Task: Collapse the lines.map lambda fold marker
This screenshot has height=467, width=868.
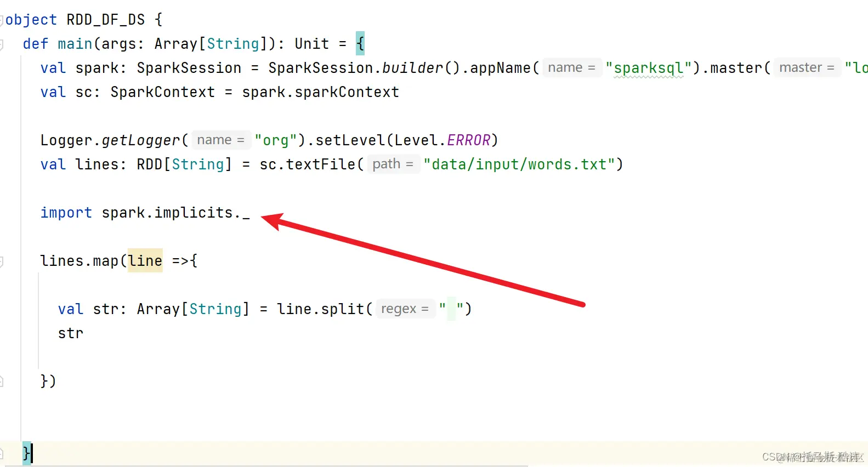Action: (x=2, y=261)
